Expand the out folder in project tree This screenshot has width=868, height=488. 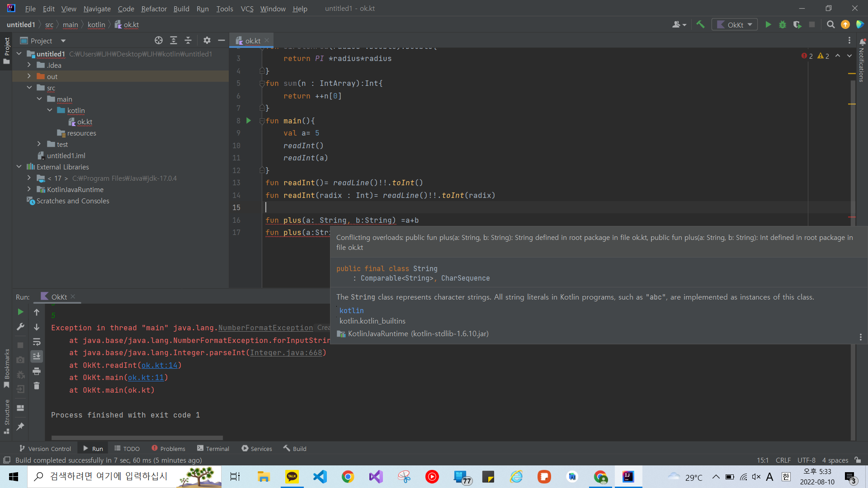(x=29, y=76)
